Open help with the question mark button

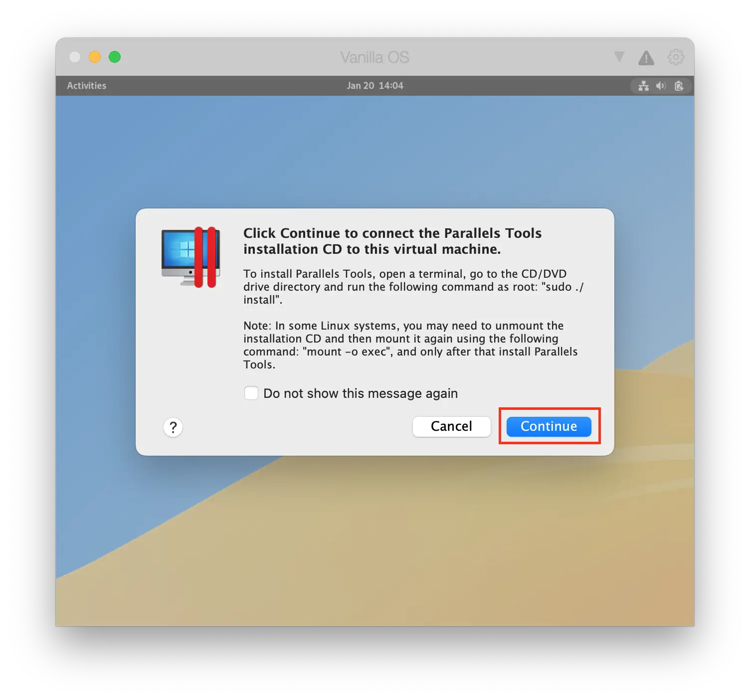[173, 427]
